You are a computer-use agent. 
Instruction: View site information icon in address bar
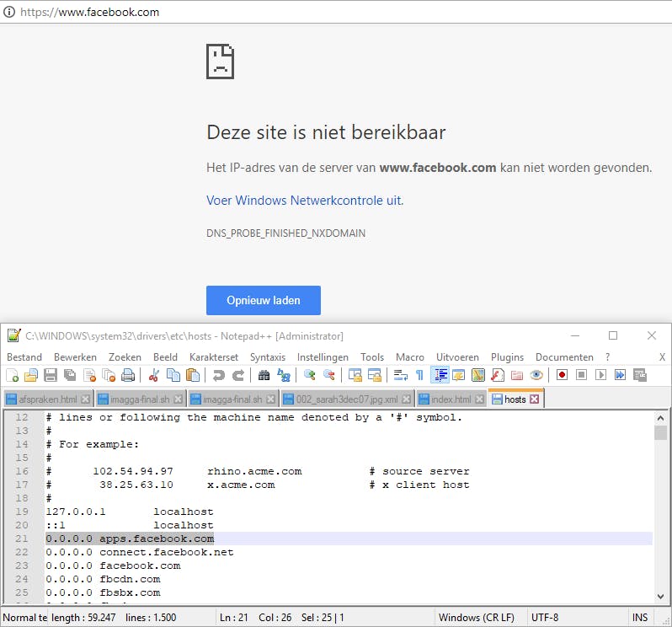point(9,12)
